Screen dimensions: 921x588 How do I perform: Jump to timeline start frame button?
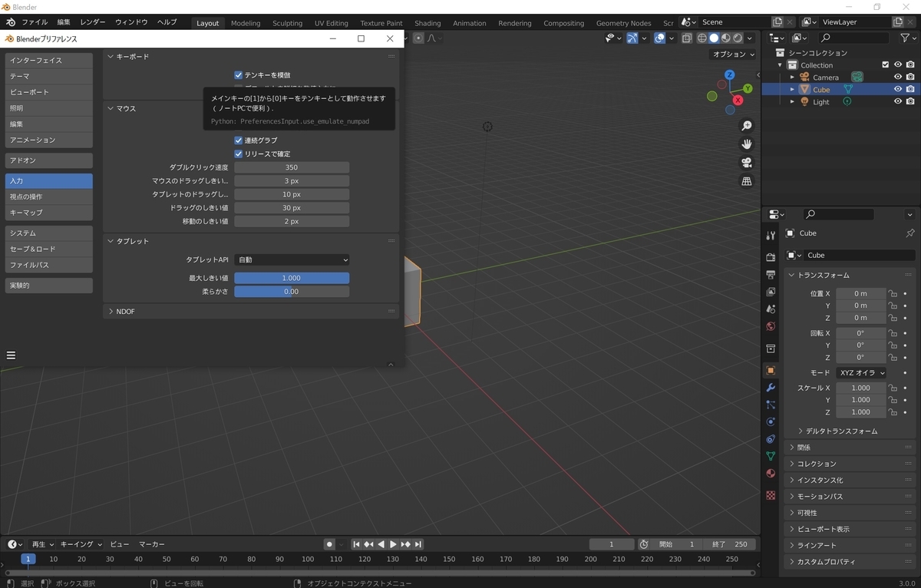(x=356, y=544)
